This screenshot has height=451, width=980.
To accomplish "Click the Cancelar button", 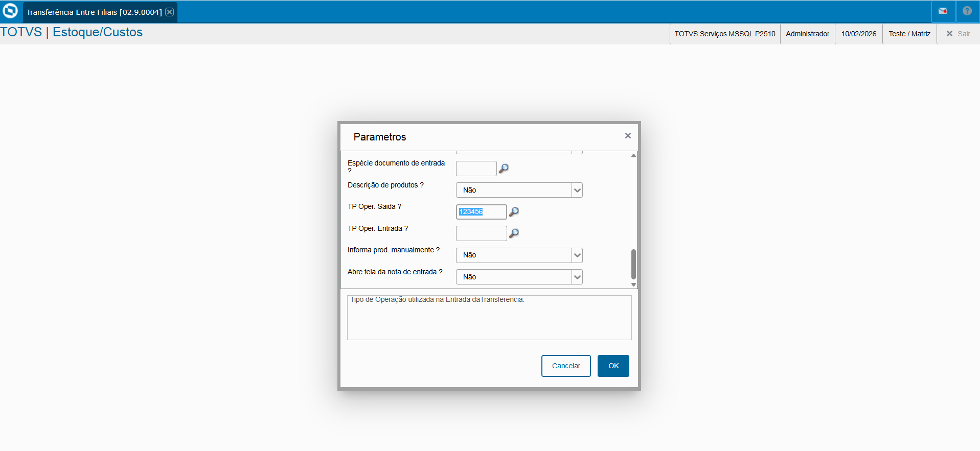I will tap(566, 366).
